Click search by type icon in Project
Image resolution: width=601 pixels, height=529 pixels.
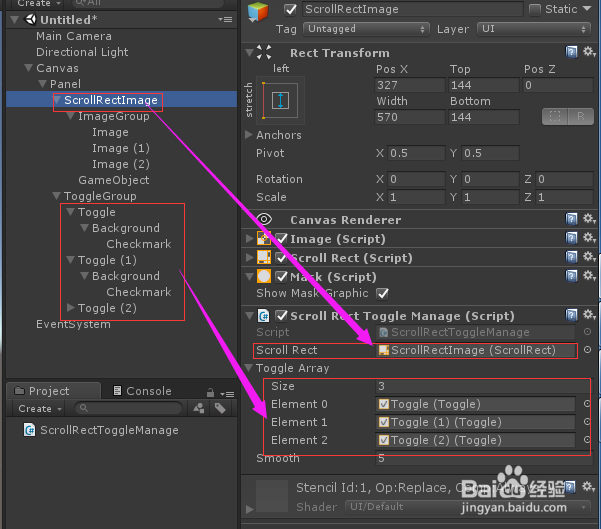click(x=199, y=408)
